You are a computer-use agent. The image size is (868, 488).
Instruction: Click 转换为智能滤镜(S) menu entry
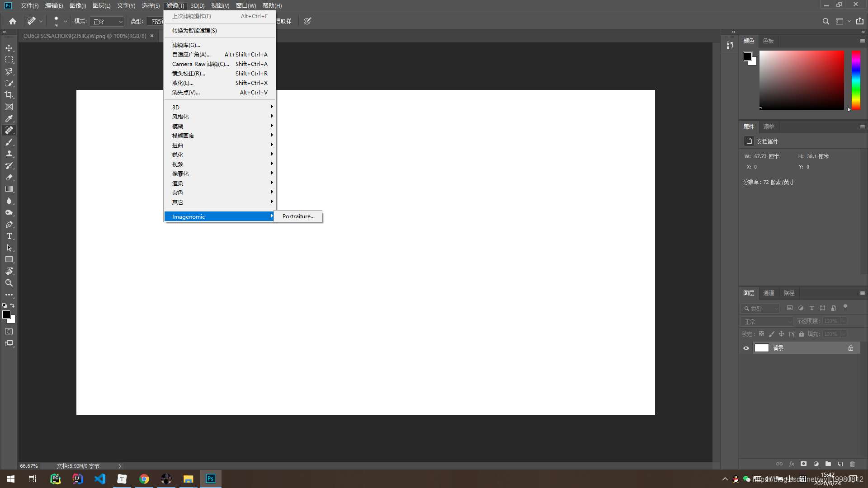coord(194,31)
